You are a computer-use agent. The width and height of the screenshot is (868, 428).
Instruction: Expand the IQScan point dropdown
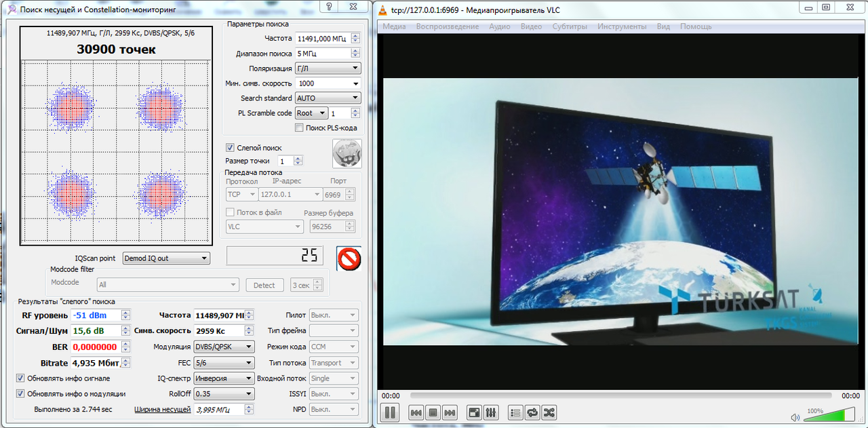coord(165,258)
